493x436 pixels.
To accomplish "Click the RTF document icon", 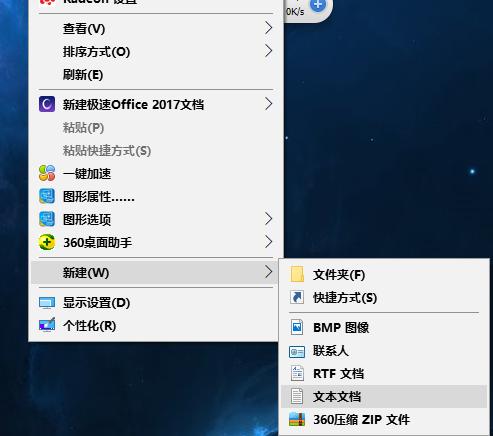I will pyautogui.click(x=297, y=373).
